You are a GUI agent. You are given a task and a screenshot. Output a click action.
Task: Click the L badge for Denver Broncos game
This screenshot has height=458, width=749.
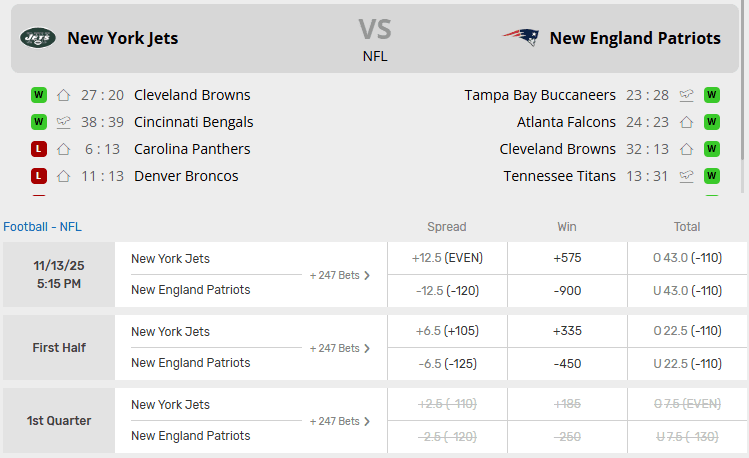coord(39,176)
